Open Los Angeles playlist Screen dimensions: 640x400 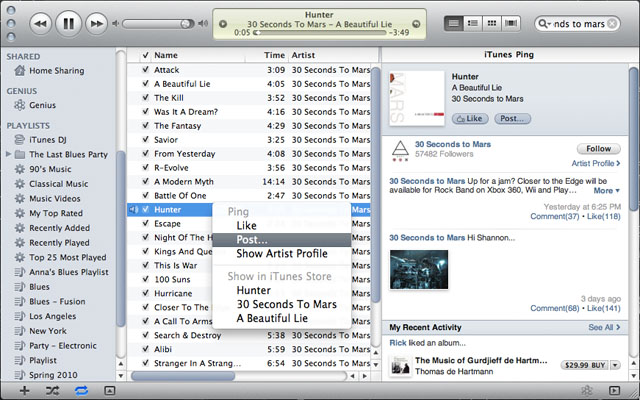click(52, 316)
